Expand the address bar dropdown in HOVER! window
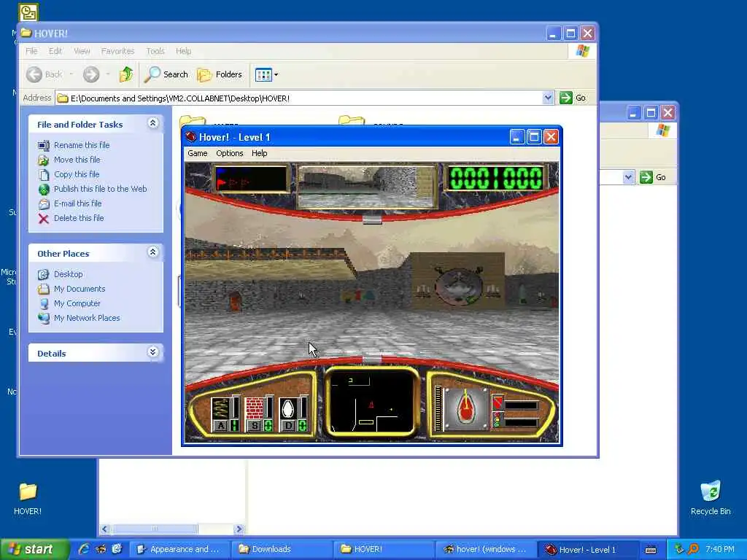 (x=548, y=98)
